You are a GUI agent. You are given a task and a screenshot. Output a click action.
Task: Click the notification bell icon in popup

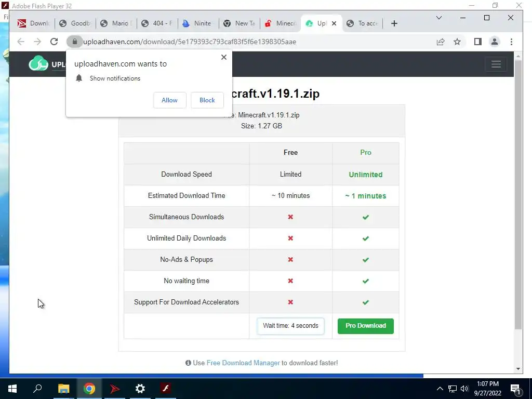79,78
